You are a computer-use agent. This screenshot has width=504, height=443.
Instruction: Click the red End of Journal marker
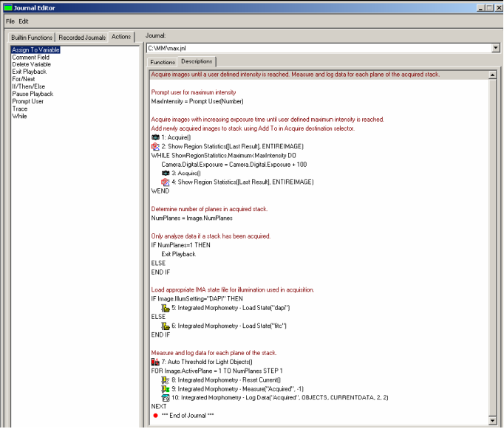[x=155, y=415]
